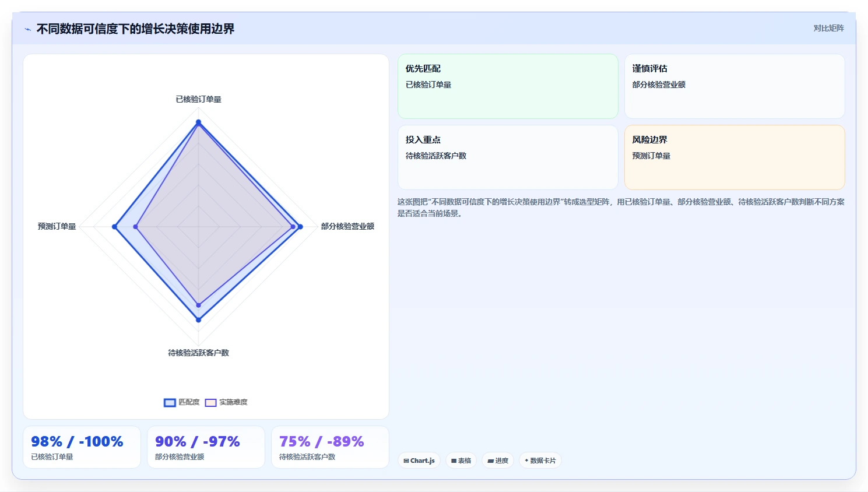Click the description paragraph starting 这张图把

tap(621, 208)
